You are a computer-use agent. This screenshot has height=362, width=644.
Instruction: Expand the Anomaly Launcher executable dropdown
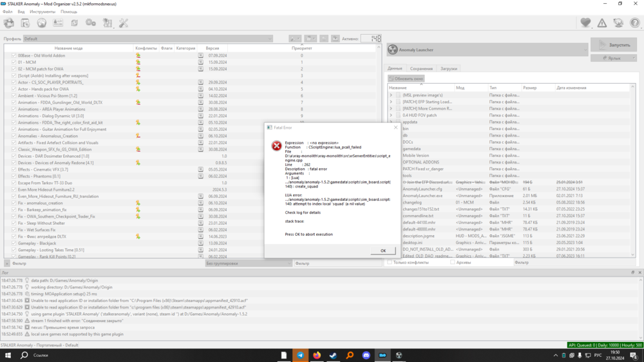pyautogui.click(x=487, y=50)
